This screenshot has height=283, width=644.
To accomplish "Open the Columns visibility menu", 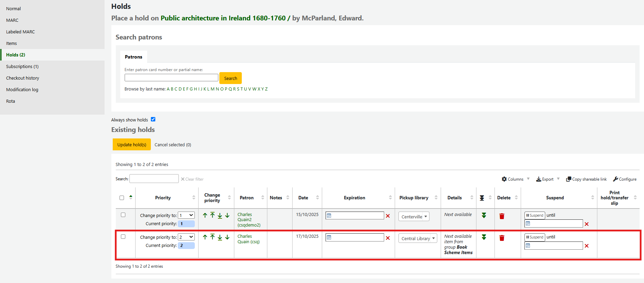I will (516, 179).
